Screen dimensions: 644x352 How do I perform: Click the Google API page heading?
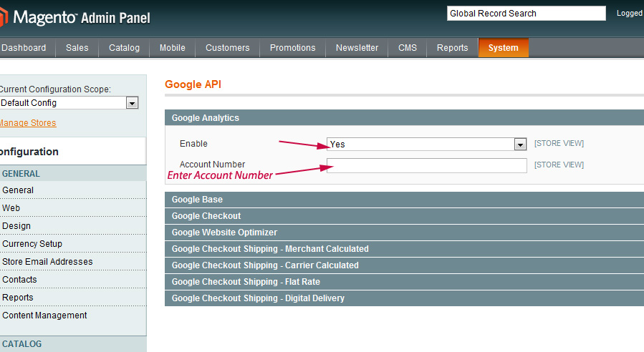193,84
